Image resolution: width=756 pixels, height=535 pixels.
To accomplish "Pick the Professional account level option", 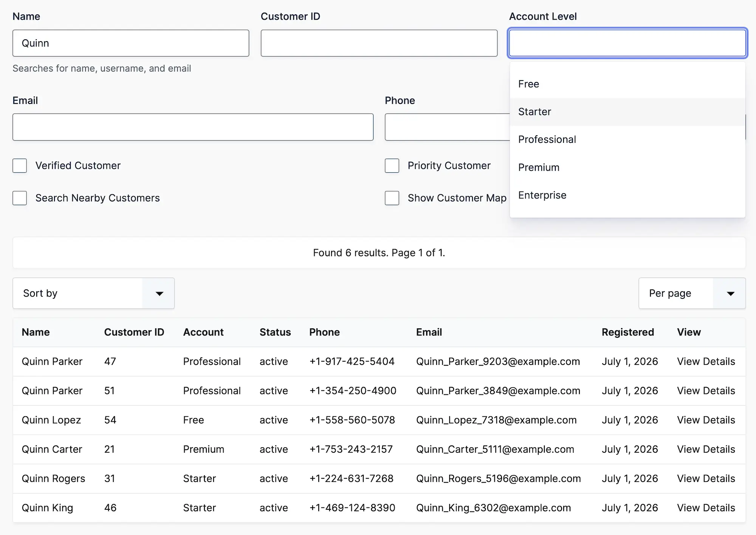I will tap(627, 139).
